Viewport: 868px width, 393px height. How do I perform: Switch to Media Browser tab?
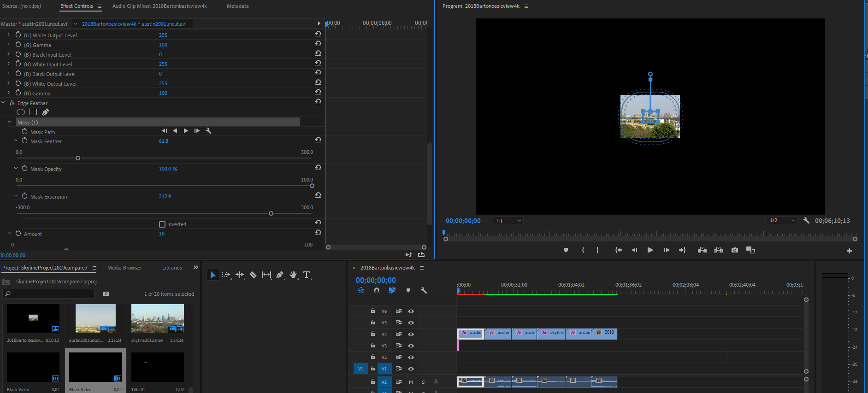[124, 268]
